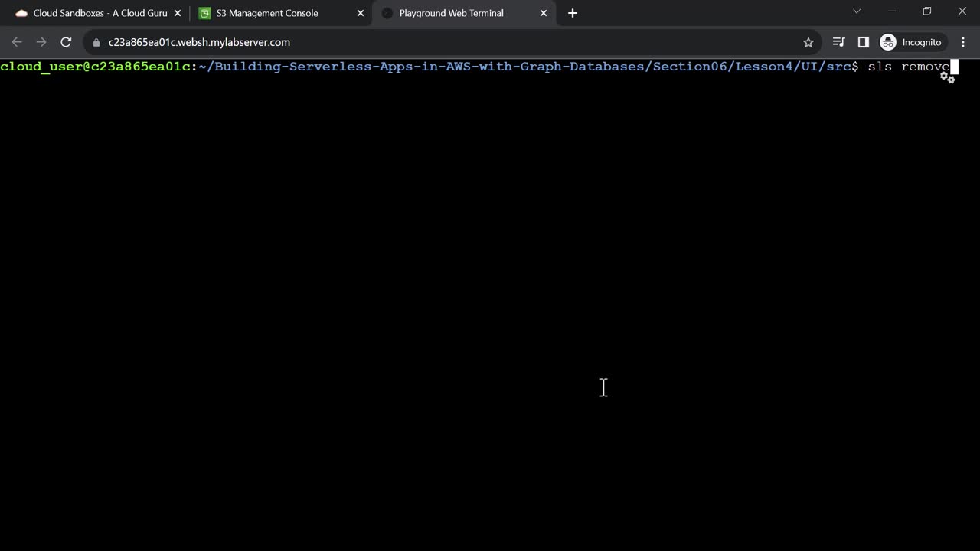The image size is (980, 551).
Task: Expand the tab search dropdown arrow
Action: coord(857,11)
